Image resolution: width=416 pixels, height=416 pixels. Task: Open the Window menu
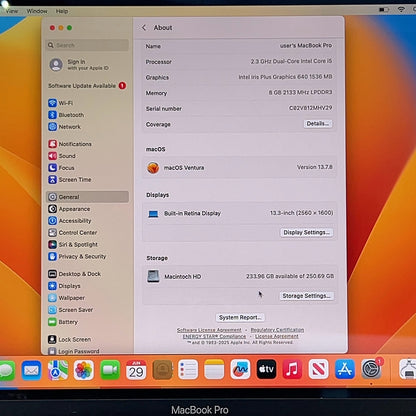[37, 11]
